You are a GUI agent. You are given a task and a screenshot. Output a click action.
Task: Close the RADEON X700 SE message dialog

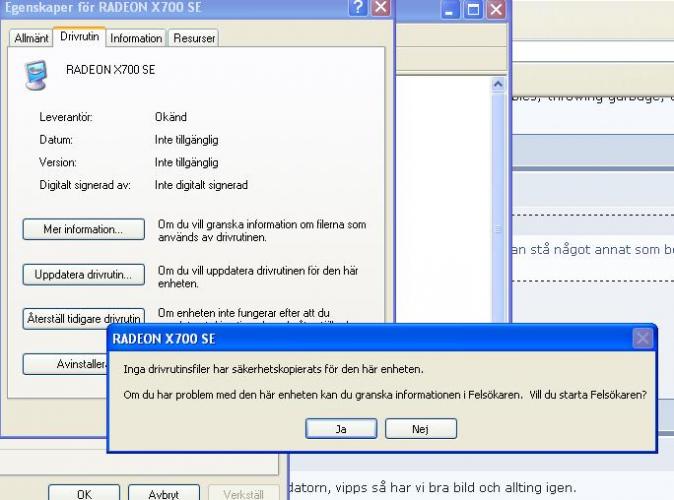point(643,338)
